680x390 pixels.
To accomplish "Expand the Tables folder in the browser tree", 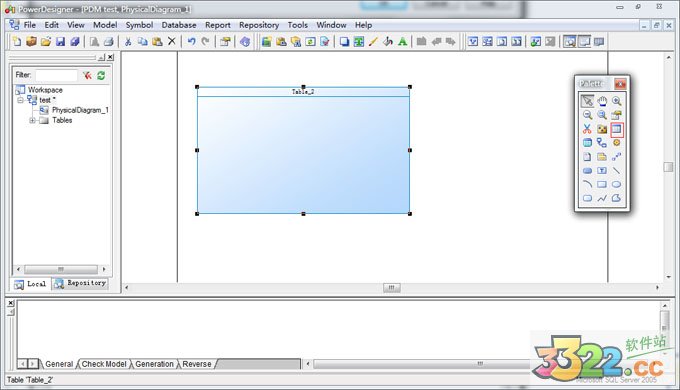I will pyautogui.click(x=32, y=120).
